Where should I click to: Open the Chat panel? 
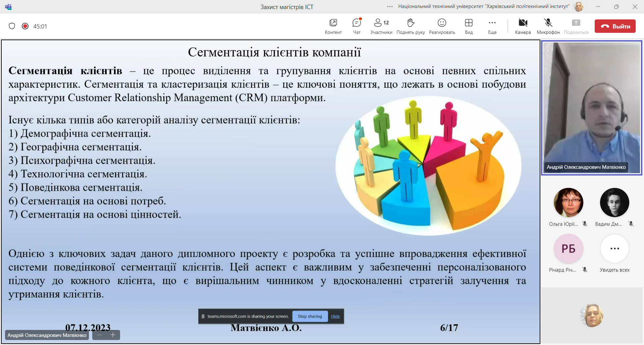[x=357, y=26]
